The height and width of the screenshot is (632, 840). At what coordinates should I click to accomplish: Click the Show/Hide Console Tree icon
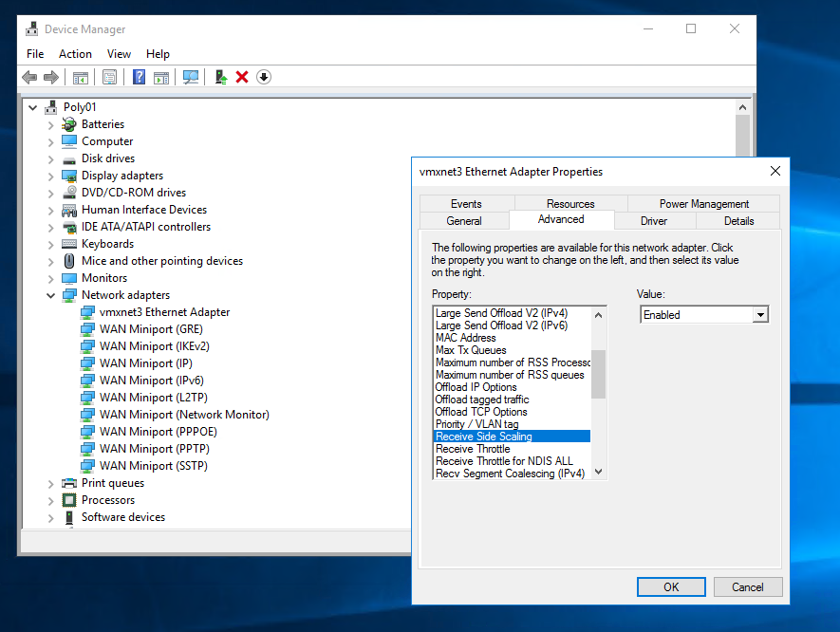click(x=81, y=77)
